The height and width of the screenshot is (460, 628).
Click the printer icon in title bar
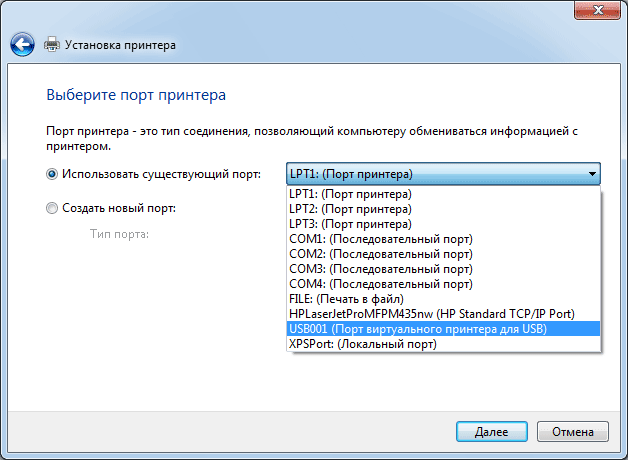pyautogui.click(x=51, y=45)
